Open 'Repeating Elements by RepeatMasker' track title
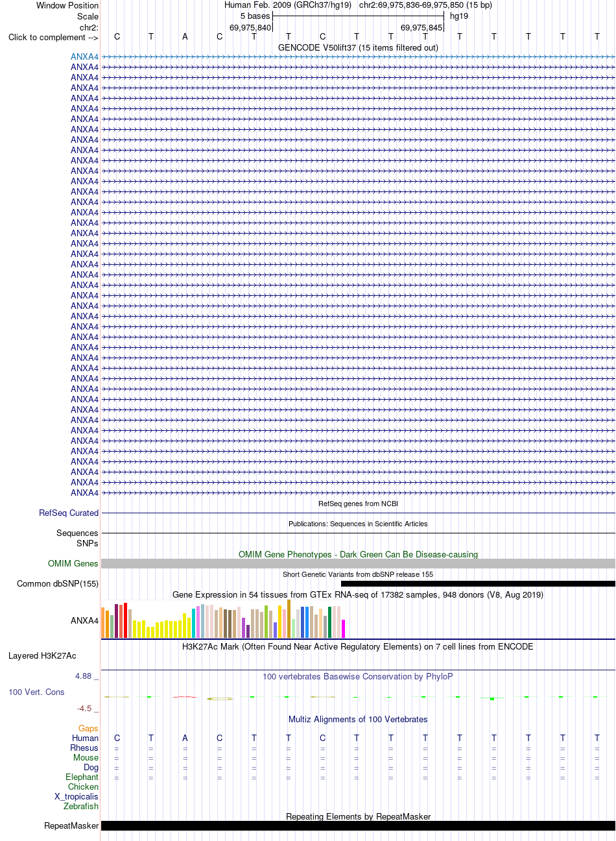Image resolution: width=616 pixels, height=841 pixels. click(x=358, y=816)
